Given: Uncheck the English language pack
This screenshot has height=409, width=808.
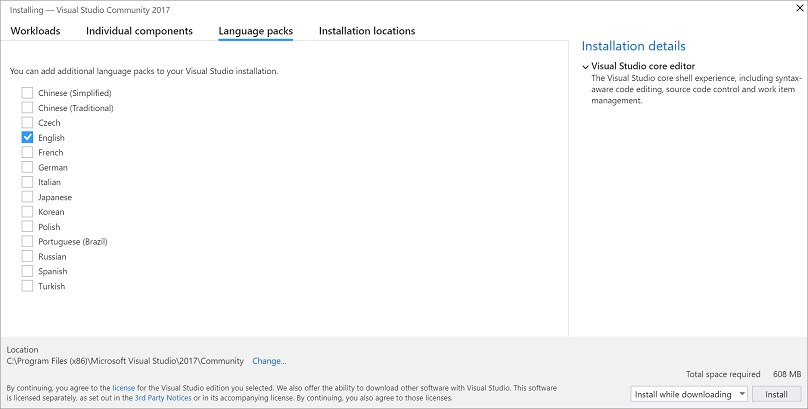Looking at the screenshot, I should (x=27, y=137).
